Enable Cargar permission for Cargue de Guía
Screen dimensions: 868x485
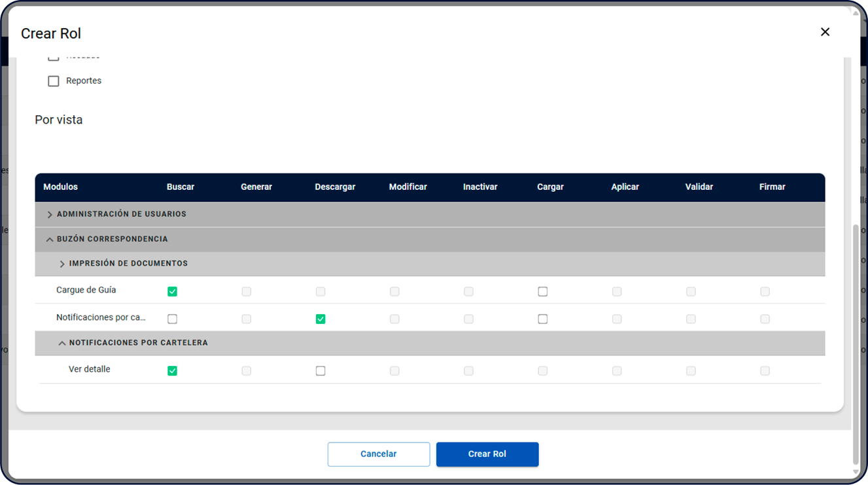[542, 291]
